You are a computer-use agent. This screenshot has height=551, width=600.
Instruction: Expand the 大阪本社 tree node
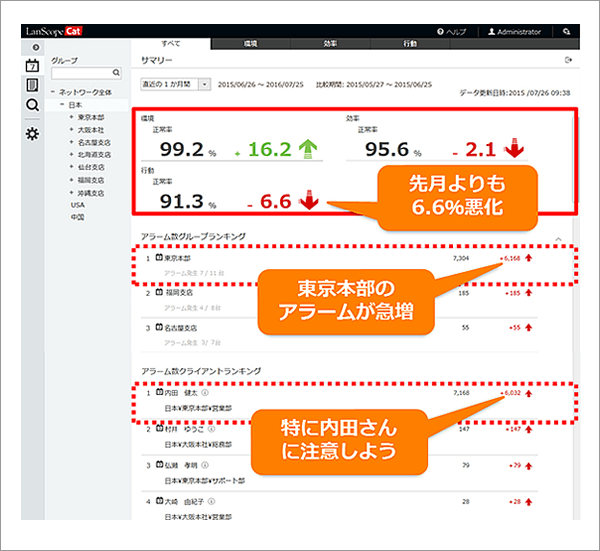pos(71,129)
